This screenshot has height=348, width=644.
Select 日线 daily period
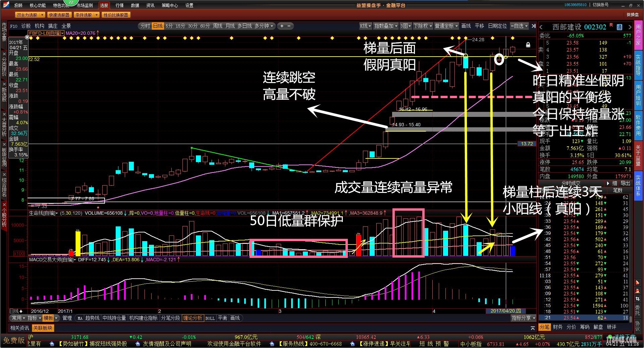[158, 26]
